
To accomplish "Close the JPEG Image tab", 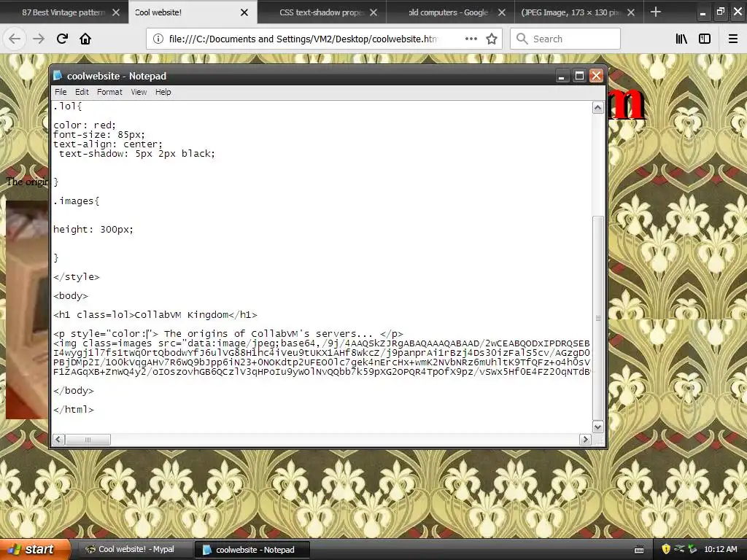I will (x=631, y=12).
